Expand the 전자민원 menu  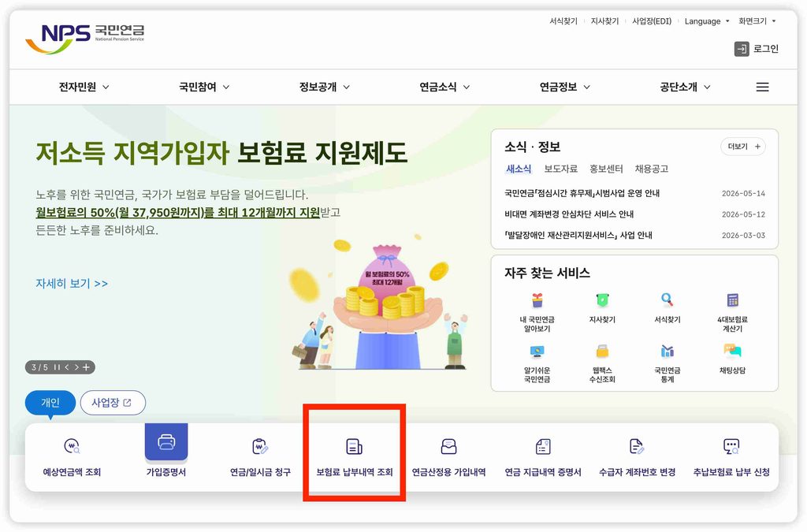[x=84, y=87]
